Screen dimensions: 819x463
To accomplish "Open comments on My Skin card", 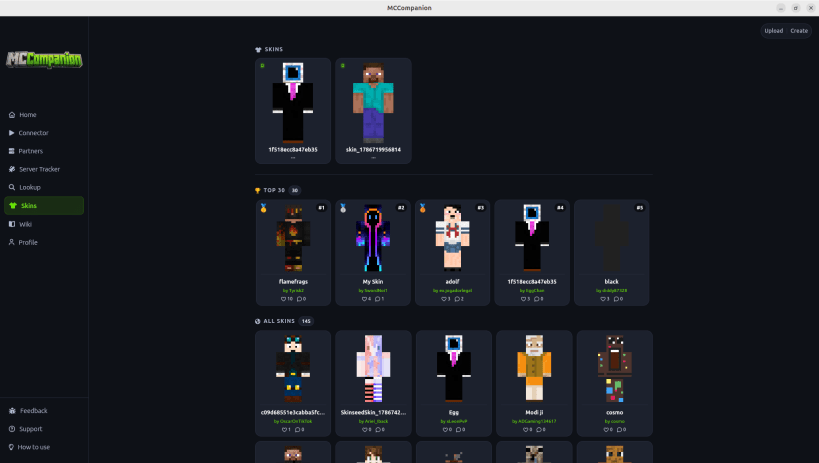I will (378, 299).
